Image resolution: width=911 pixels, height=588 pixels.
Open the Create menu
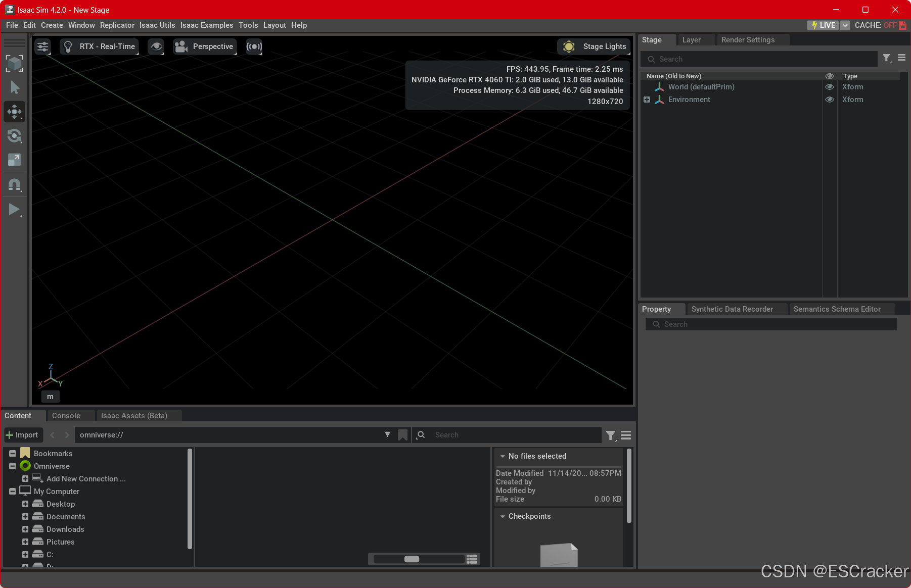(x=52, y=25)
